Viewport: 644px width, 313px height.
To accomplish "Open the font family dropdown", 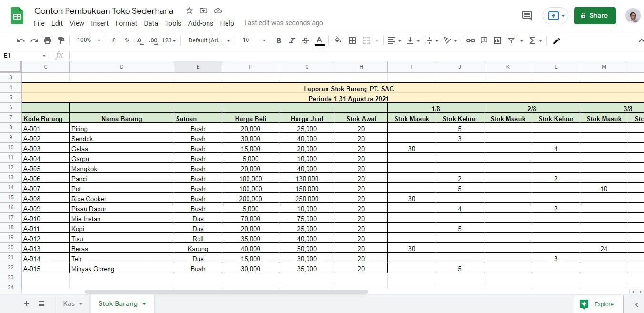I will (209, 40).
